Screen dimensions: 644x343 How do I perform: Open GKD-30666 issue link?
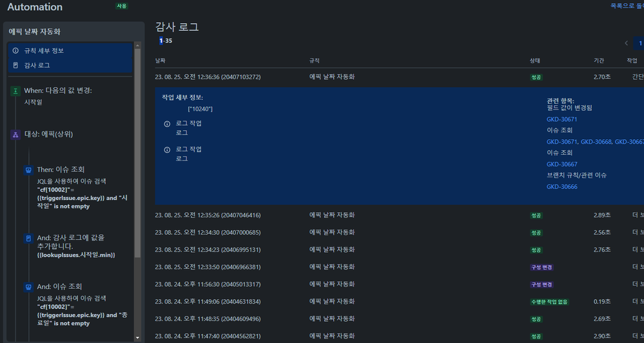pos(561,186)
